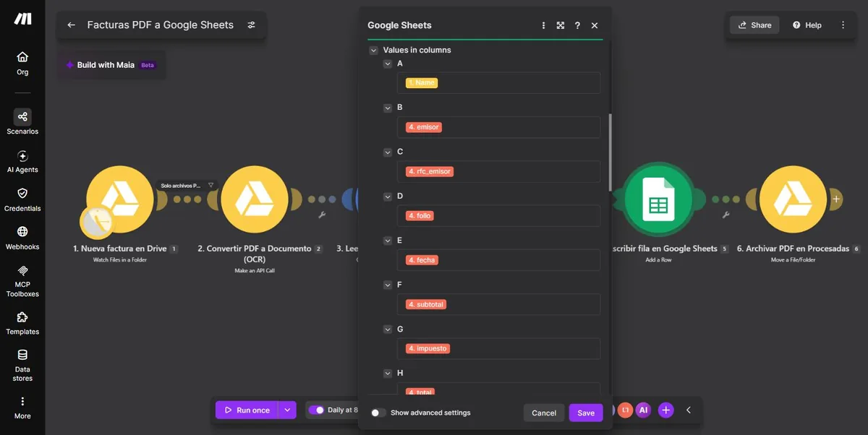
Task: Click the column E input with fecha
Action: tap(499, 260)
